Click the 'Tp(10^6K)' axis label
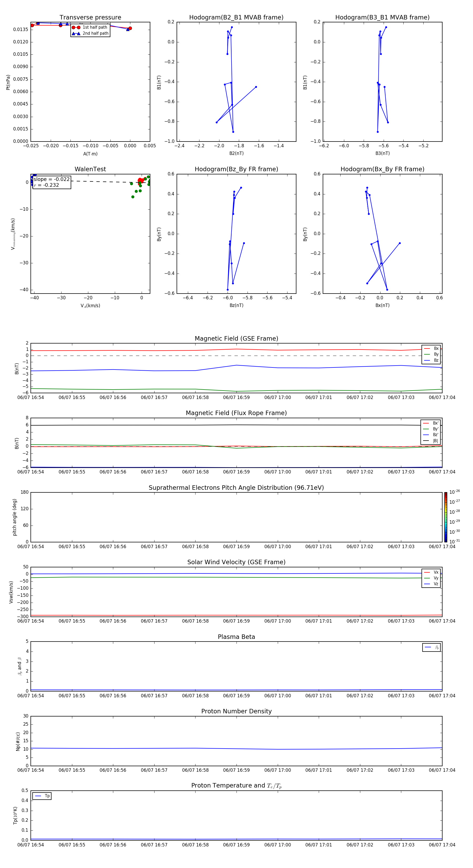Image resolution: width=473 pixels, height=868 pixels. tap(15, 815)
